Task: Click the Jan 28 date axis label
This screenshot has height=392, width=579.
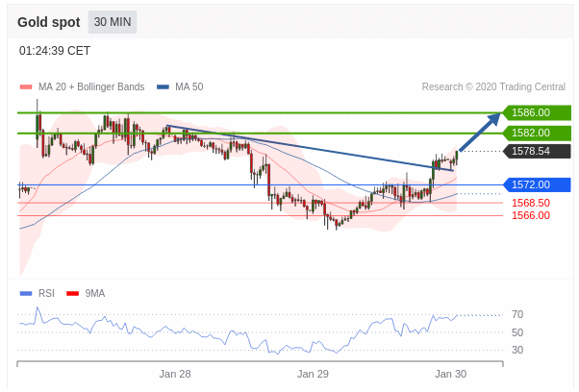Action: (x=175, y=375)
